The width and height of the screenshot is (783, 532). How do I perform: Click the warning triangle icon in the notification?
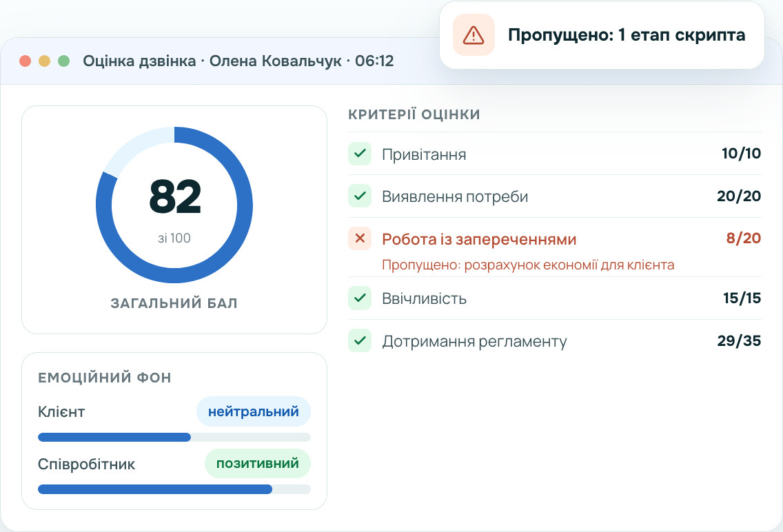pyautogui.click(x=474, y=35)
